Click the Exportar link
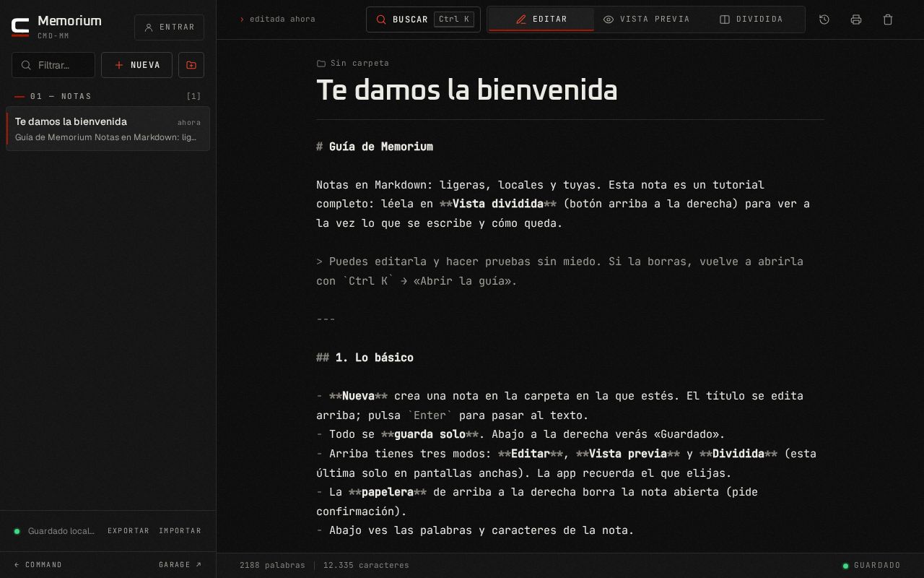Screen dimensions: 924x578 pyautogui.click(x=128, y=531)
